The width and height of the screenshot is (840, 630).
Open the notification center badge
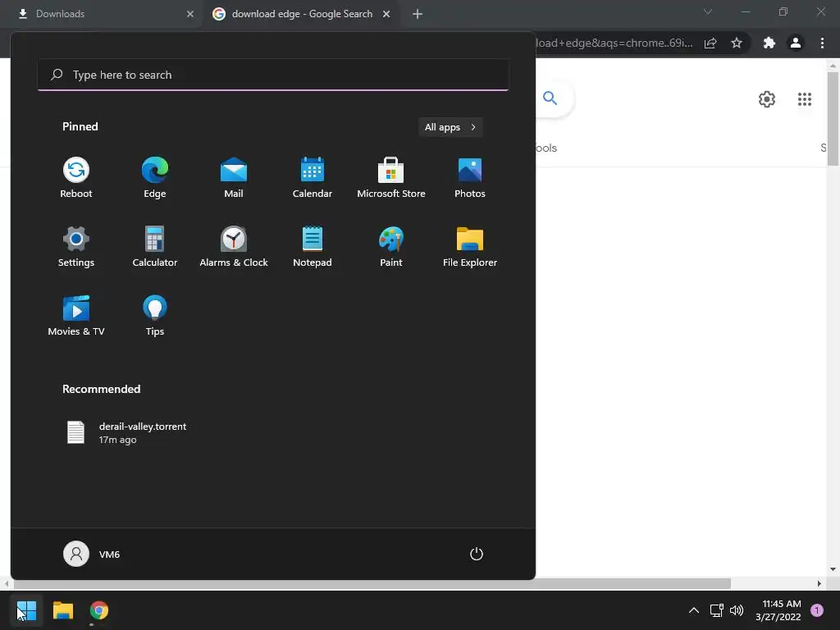click(816, 610)
